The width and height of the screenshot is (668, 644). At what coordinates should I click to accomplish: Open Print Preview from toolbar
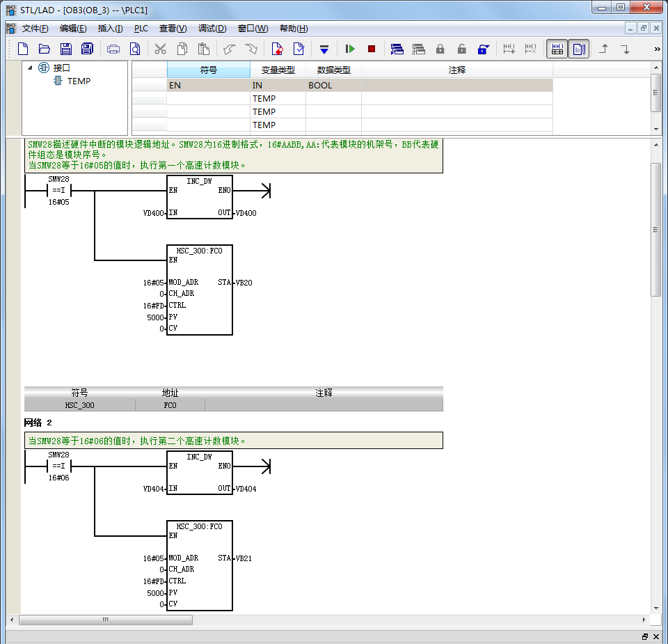135,49
